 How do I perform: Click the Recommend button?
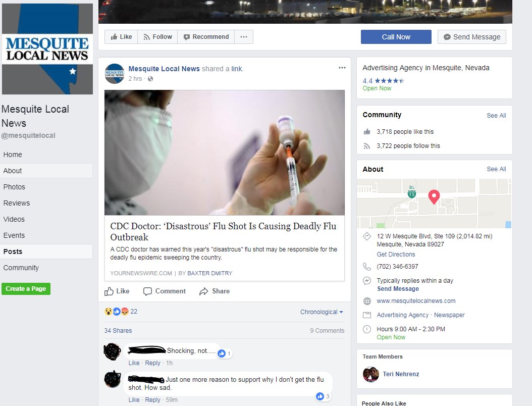click(x=206, y=37)
